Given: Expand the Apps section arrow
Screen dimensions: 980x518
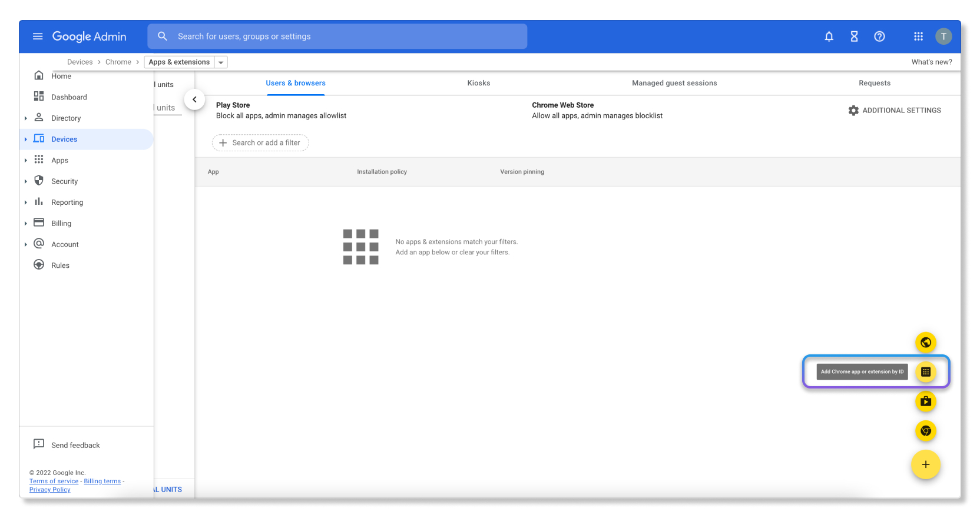Looking at the screenshot, I should 26,161.
